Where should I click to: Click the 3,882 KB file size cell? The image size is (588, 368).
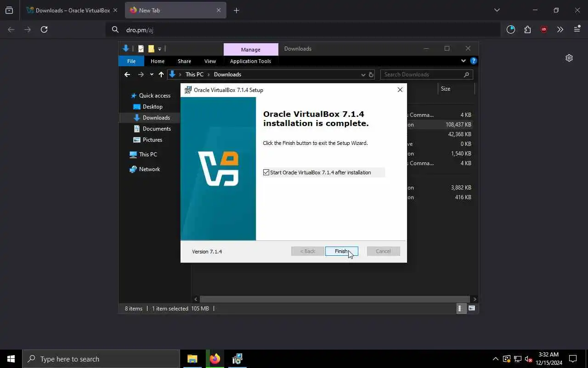click(x=461, y=188)
